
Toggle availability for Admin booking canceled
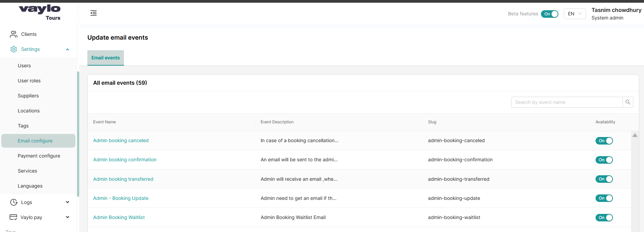(604, 141)
